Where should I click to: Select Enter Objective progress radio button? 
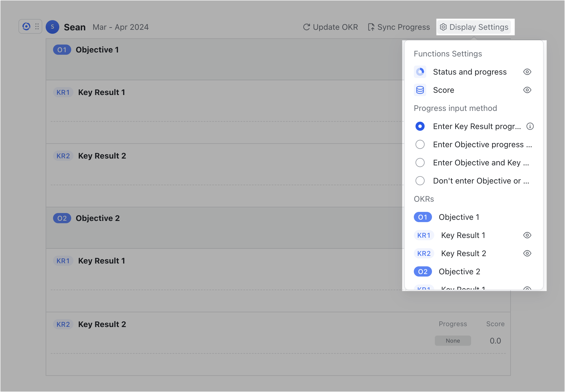coord(420,144)
